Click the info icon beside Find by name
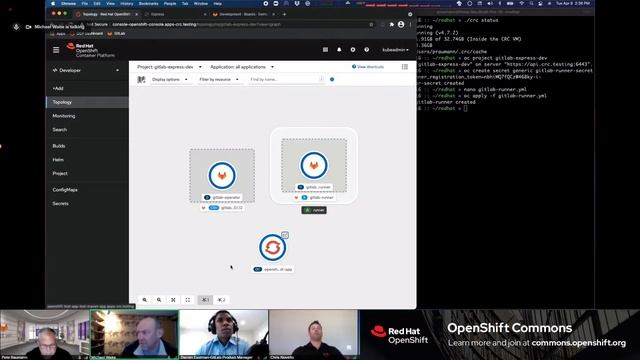This screenshot has width=640, height=360. click(x=332, y=79)
